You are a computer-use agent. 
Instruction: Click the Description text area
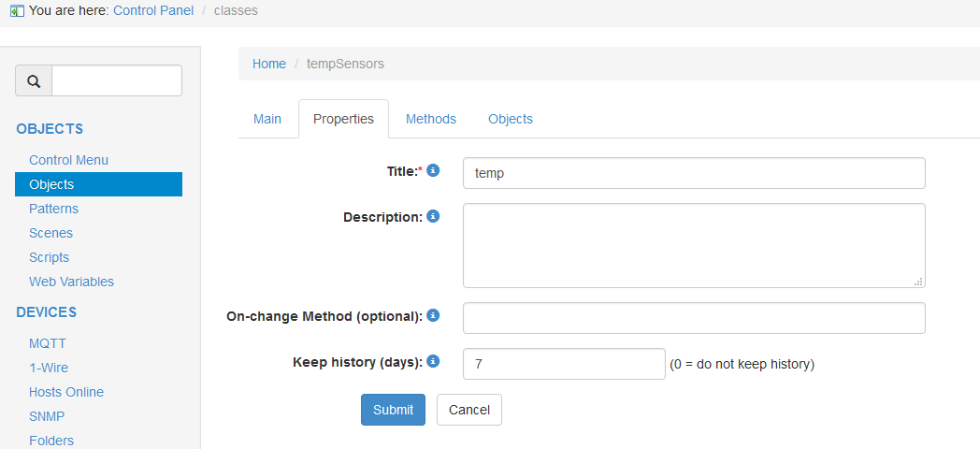tap(694, 245)
